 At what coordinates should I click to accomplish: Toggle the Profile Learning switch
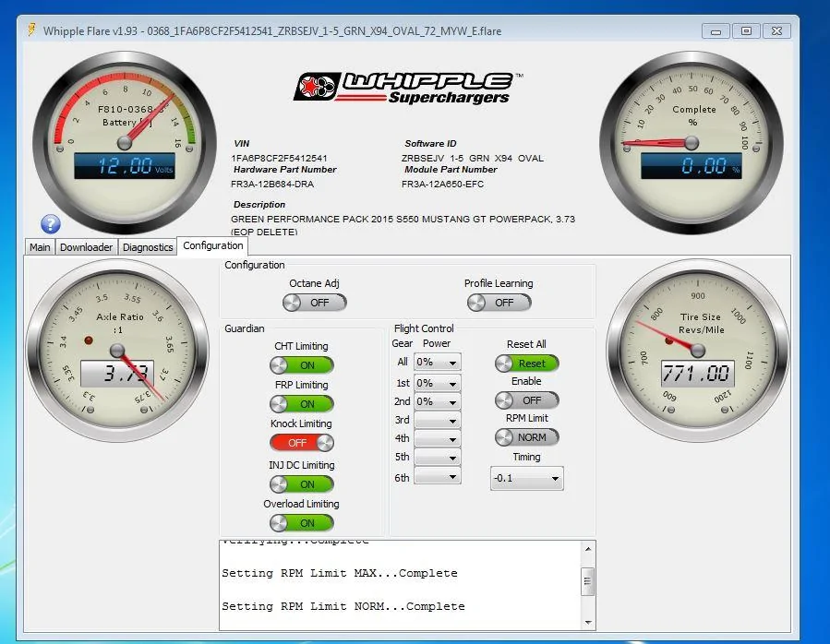[499, 303]
